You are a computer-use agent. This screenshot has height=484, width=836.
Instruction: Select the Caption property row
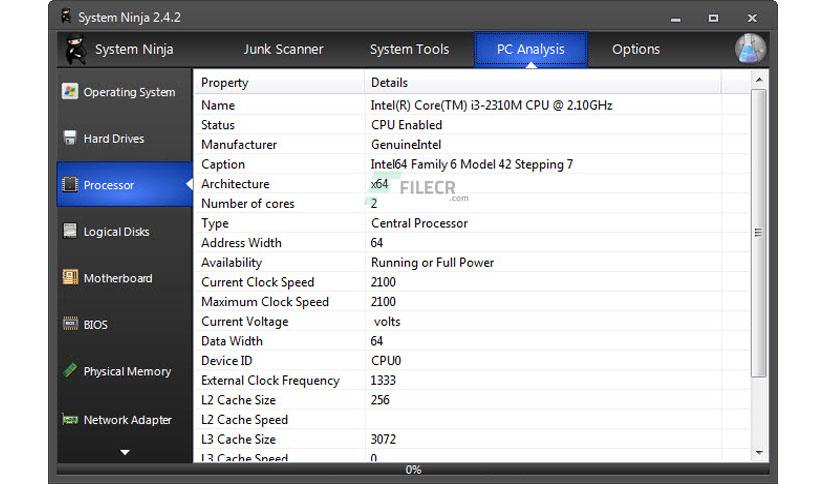point(472,164)
